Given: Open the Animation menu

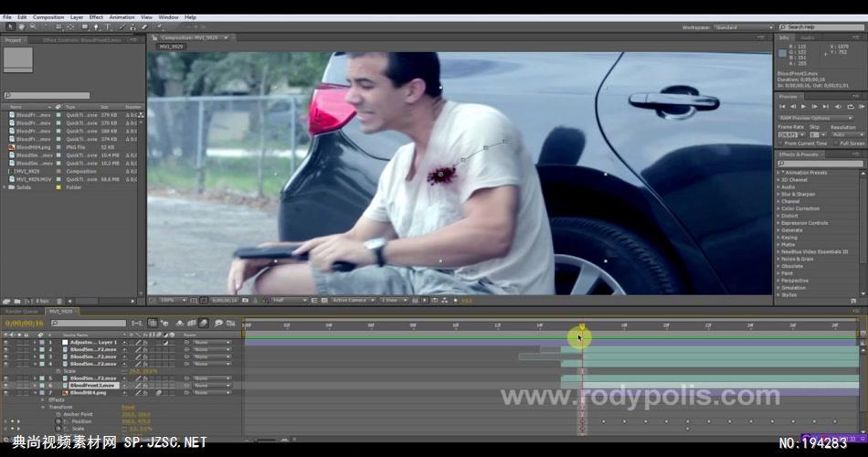Looking at the screenshot, I should 122,17.
